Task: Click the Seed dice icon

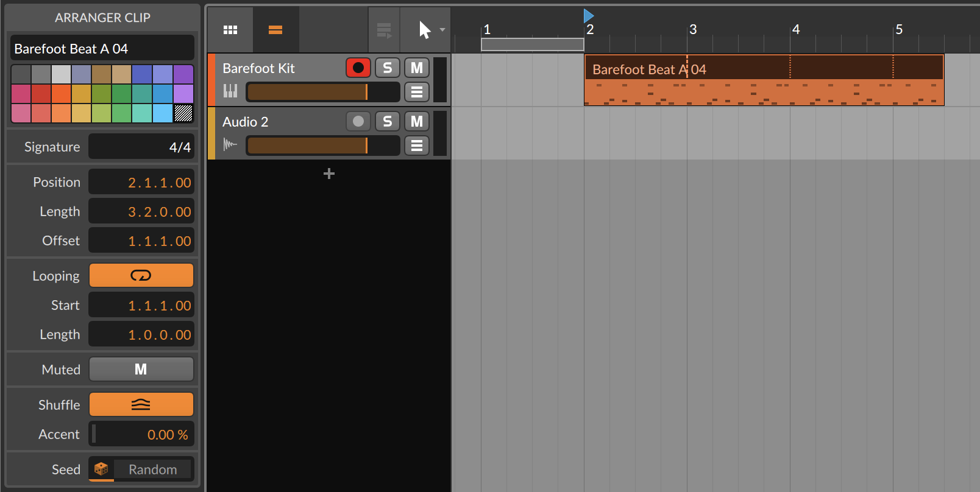Action: [x=101, y=469]
